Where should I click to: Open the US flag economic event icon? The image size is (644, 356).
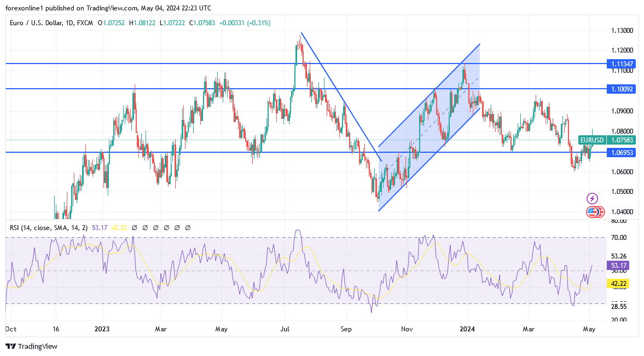coord(592,212)
